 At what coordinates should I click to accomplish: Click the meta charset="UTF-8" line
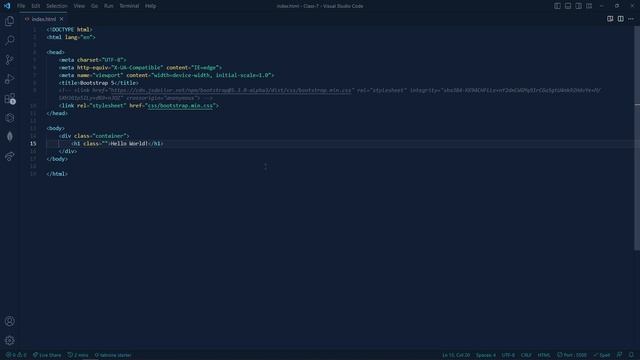(x=92, y=60)
